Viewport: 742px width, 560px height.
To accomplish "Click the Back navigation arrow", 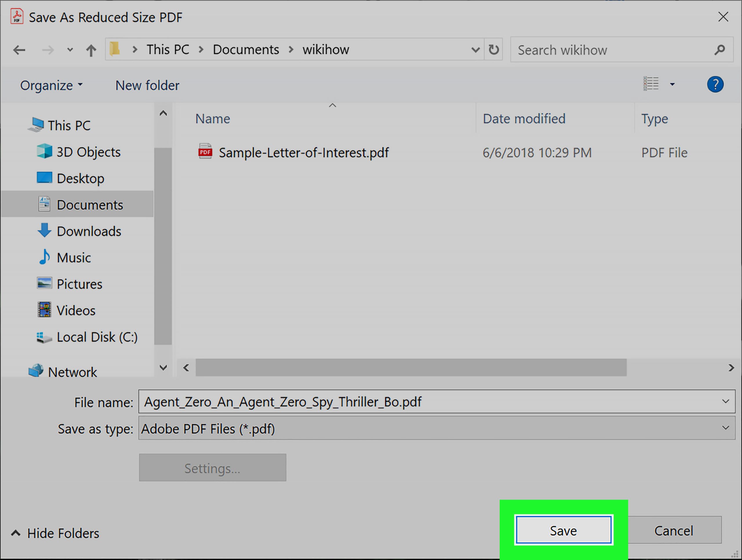I will (x=19, y=50).
